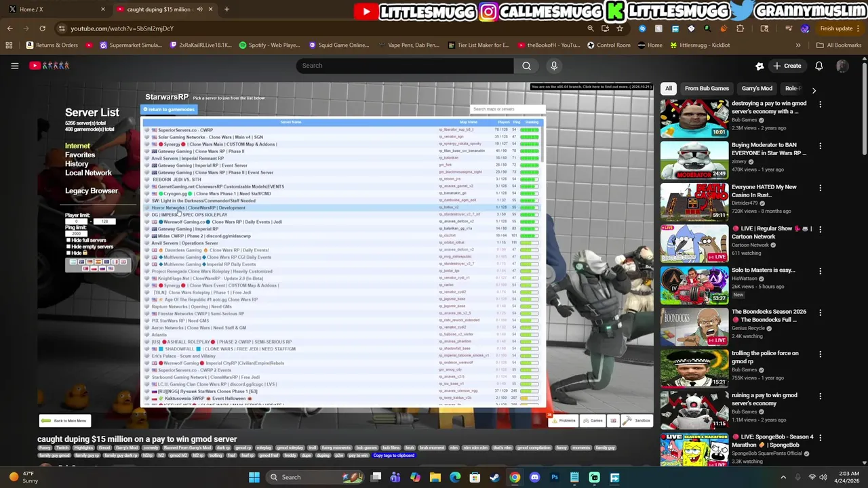Open the All Bookmarks folder
Viewport: 868px width, 488px height.
(839, 45)
